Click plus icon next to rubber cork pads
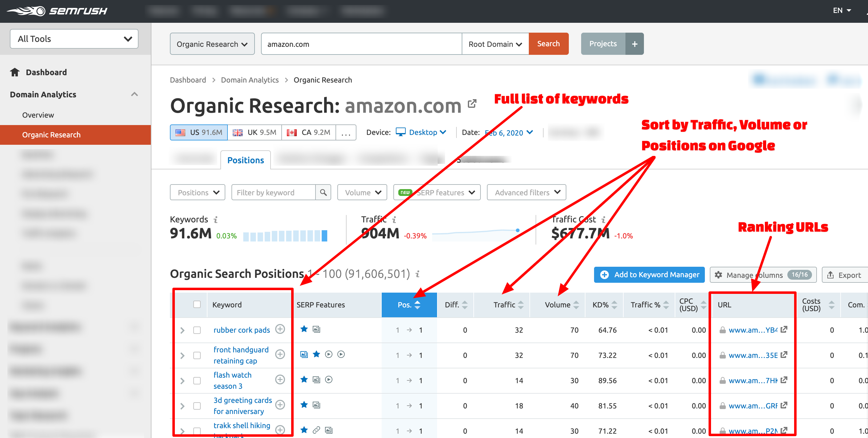 coord(280,329)
